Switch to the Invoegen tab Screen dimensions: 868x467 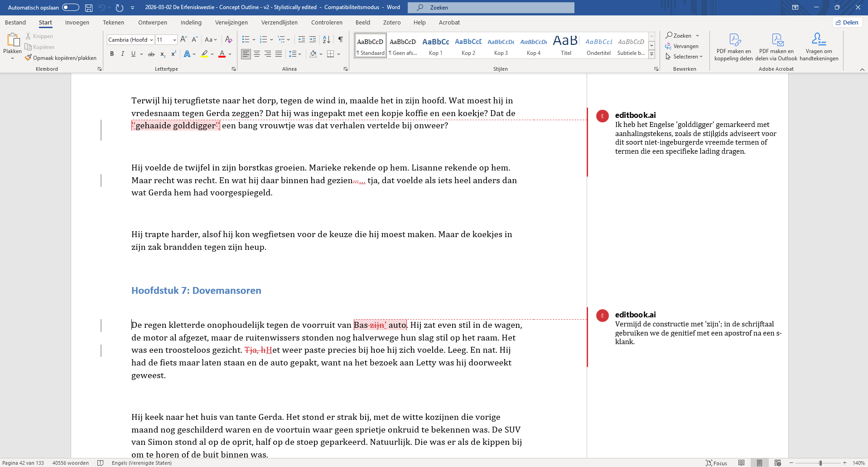pyautogui.click(x=77, y=23)
